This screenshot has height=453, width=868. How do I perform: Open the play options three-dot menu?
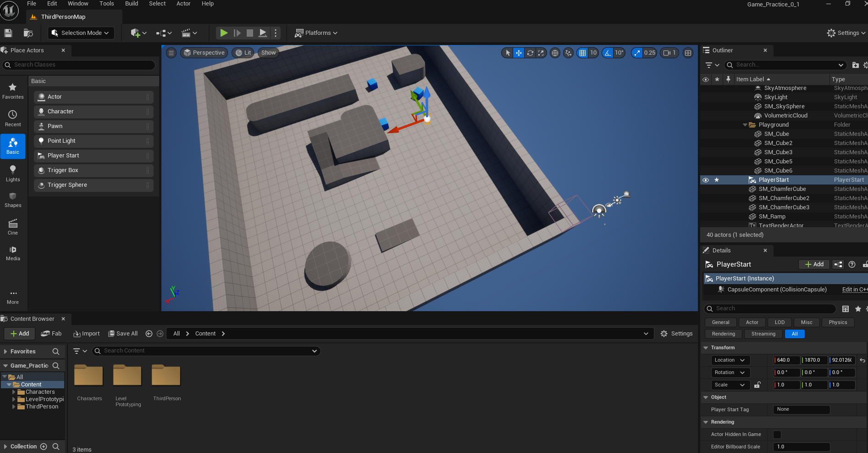pos(276,33)
